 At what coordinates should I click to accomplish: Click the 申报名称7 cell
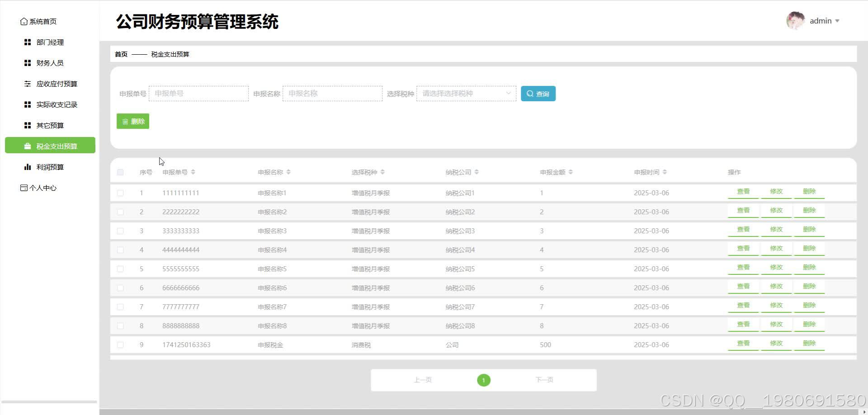coord(272,307)
